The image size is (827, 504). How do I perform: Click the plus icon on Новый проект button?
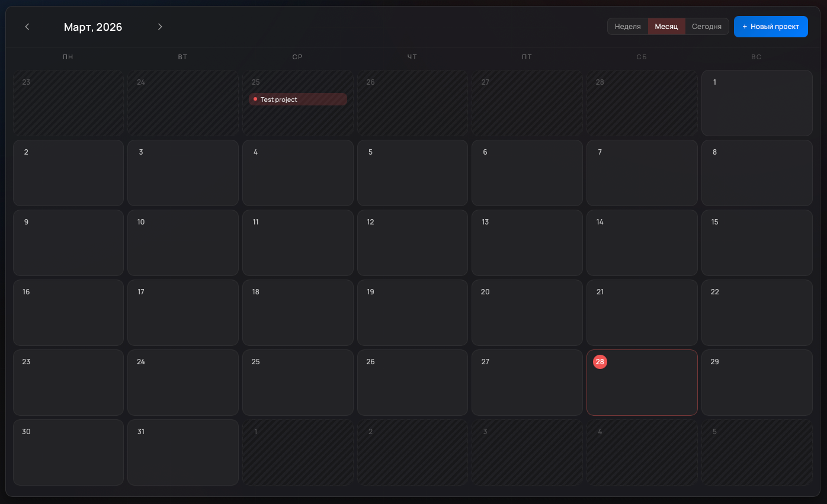744,27
